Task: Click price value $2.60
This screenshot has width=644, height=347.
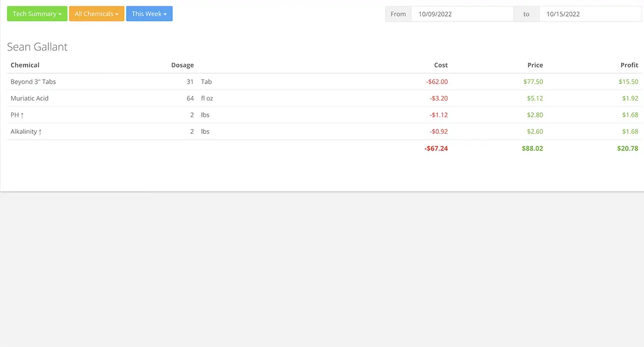Action: [535, 132]
